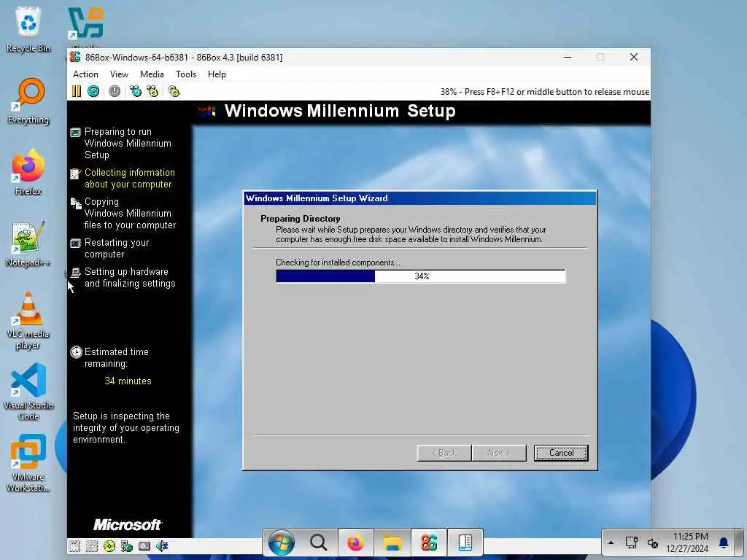Select the VMware Workstation desktop icon
747x560 pixels.
[x=28, y=463]
